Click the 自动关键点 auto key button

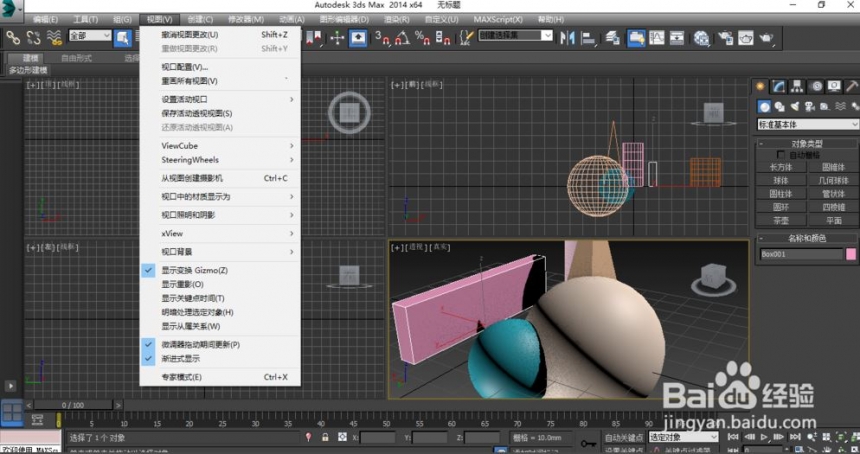(624, 438)
